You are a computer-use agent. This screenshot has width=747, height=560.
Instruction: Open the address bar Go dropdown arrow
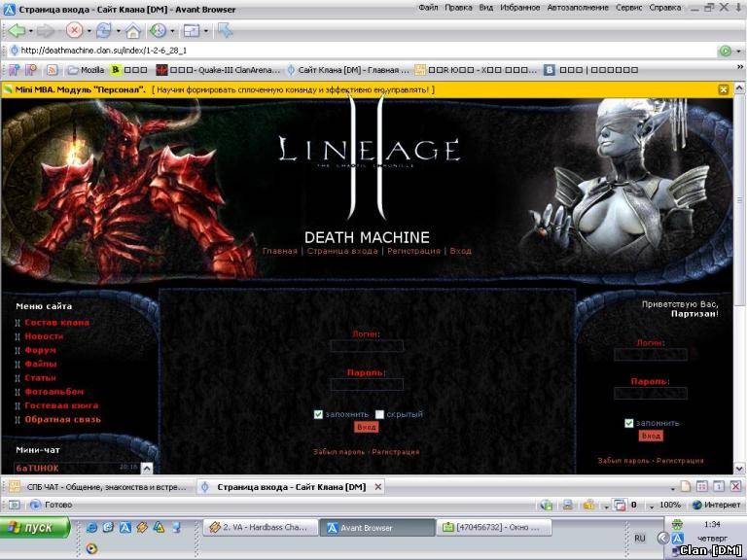pos(738,51)
